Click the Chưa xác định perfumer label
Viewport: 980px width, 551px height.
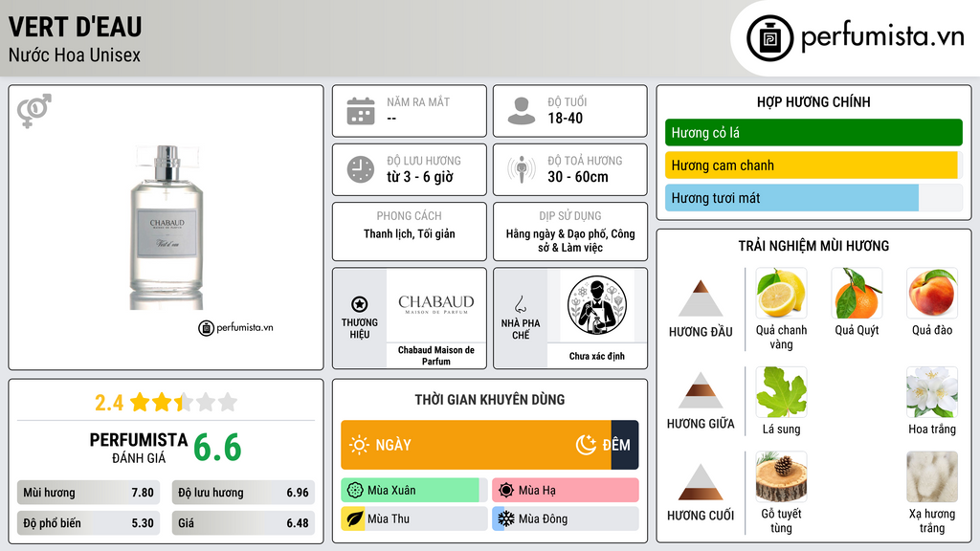pos(597,356)
